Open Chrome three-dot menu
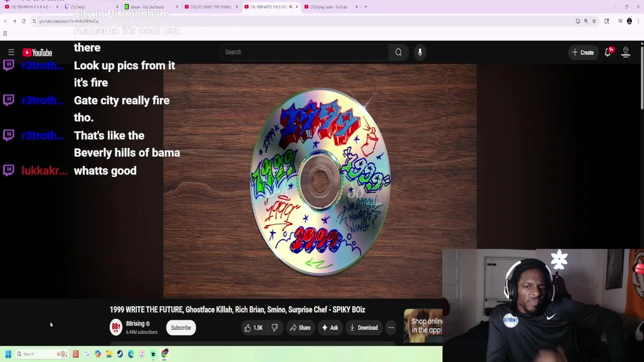Screen dimensions: 644x362 point(638,21)
